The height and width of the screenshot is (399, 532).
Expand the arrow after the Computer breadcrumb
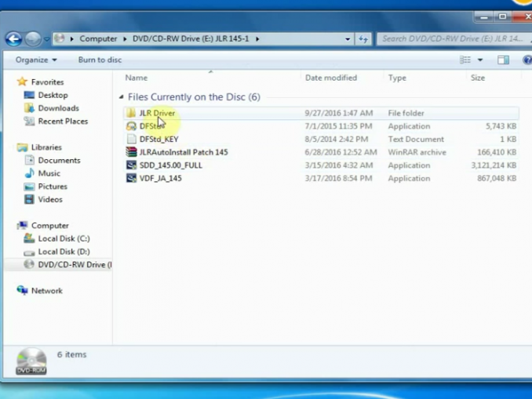pyautogui.click(x=125, y=39)
